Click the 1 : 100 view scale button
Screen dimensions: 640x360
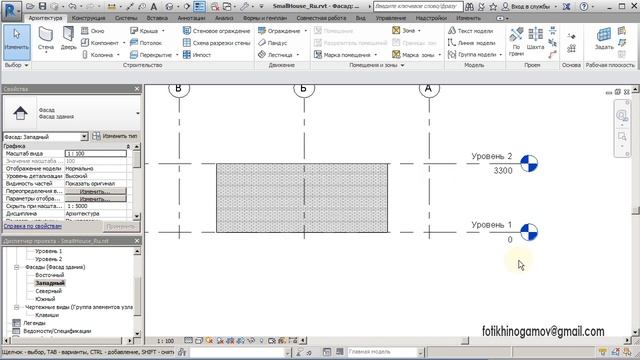165,341
